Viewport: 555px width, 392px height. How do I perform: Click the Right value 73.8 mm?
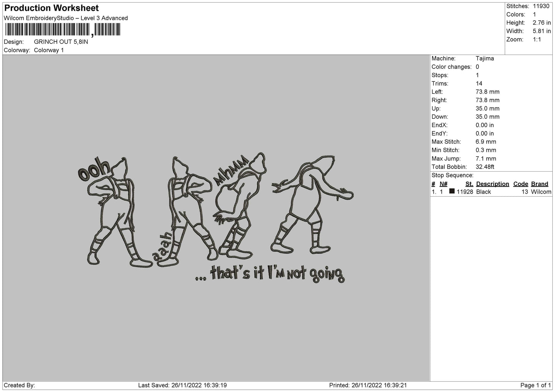click(487, 100)
